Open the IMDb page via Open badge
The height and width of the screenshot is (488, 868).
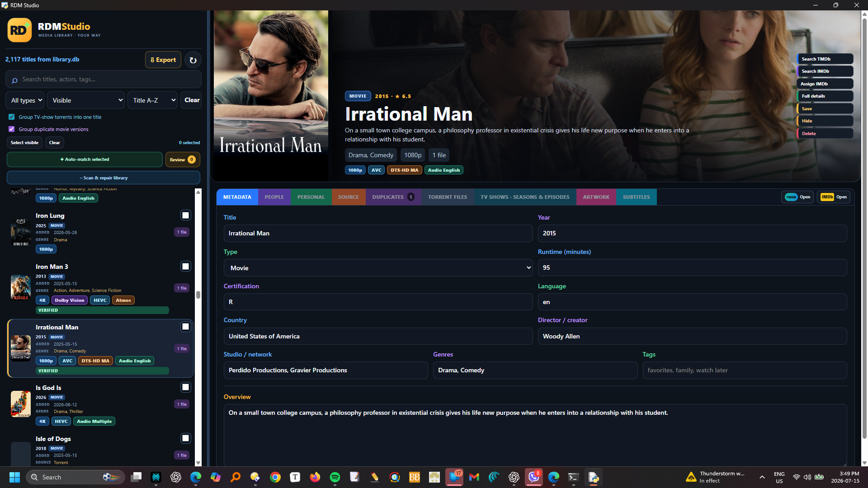click(x=834, y=197)
